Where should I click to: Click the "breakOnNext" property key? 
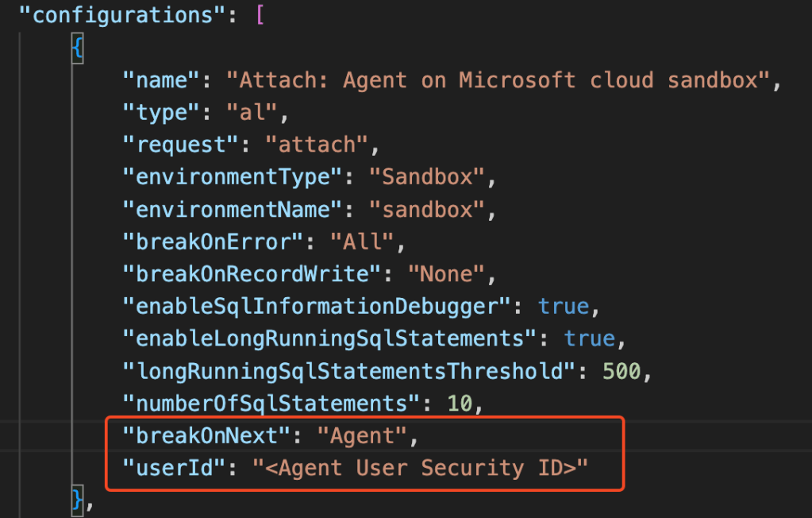(x=206, y=436)
